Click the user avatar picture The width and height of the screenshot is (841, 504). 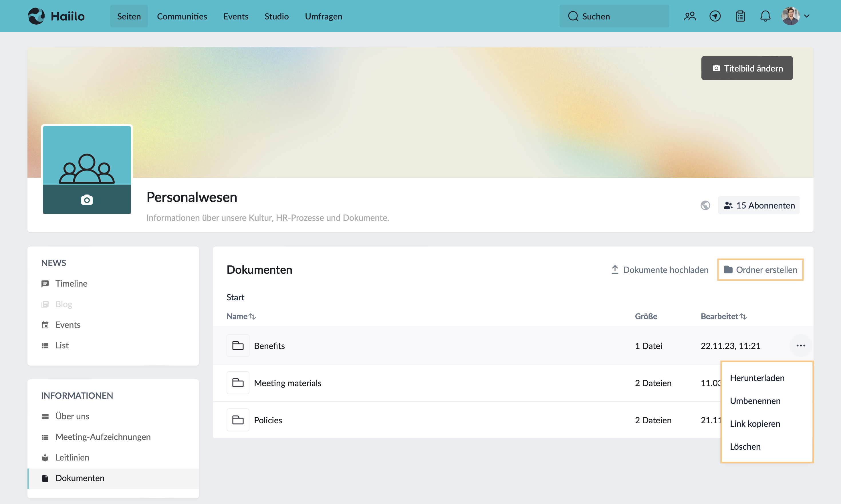[790, 16]
